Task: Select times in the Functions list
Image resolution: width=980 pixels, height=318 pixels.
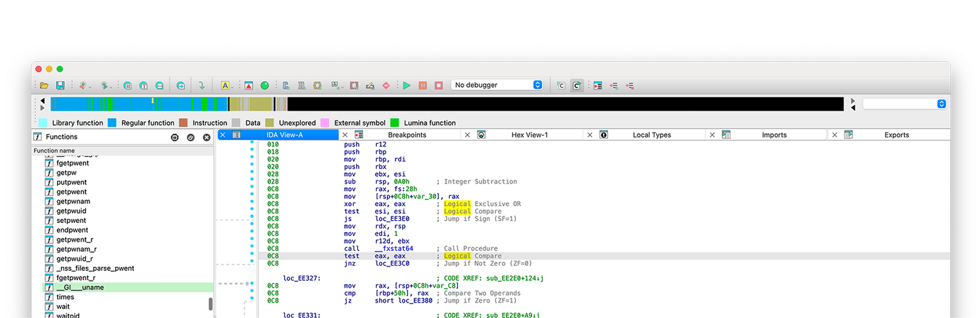Action: tap(65, 297)
